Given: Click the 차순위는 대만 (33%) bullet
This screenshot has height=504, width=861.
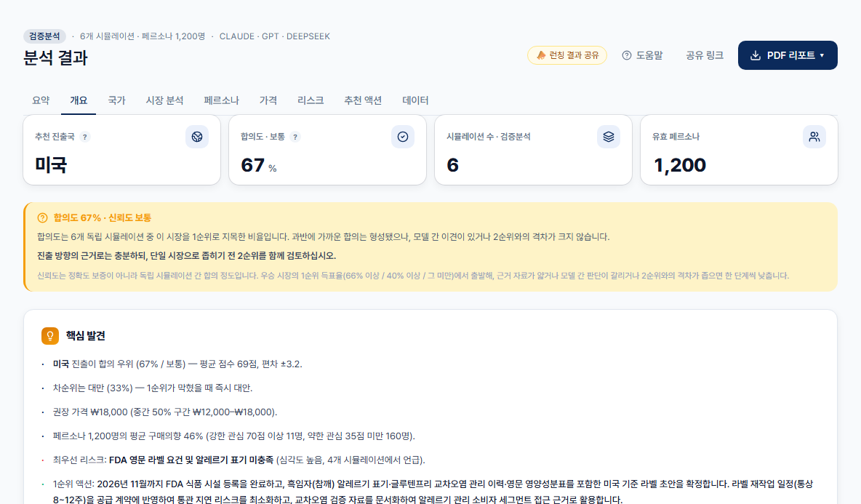Looking at the screenshot, I should [x=153, y=388].
